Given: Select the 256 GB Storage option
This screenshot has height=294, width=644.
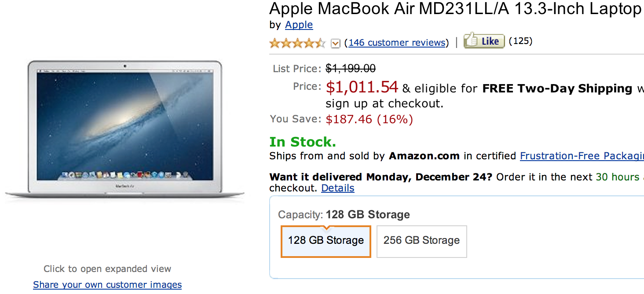Looking at the screenshot, I should [x=421, y=241].
